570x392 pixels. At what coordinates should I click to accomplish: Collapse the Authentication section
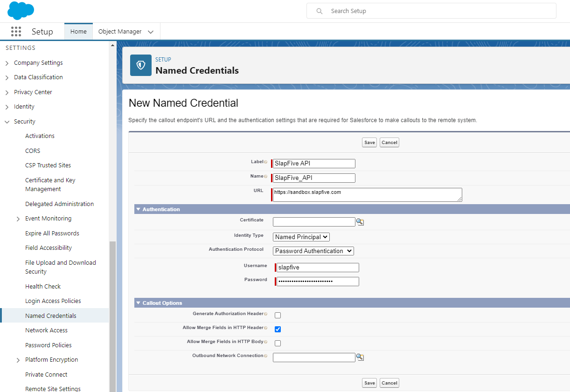[x=138, y=209]
